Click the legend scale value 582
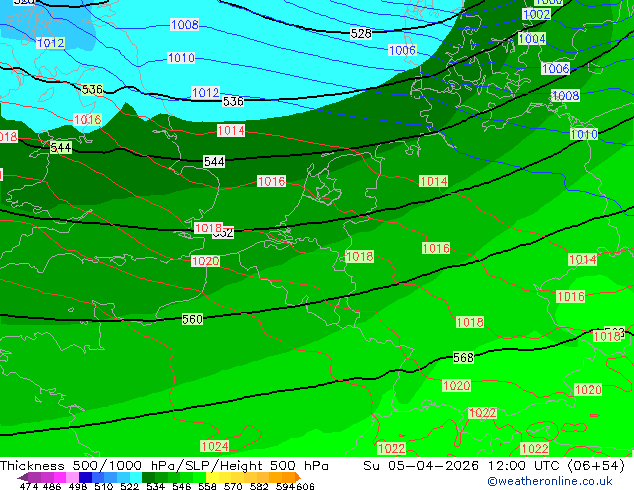The width and height of the screenshot is (634, 490). coord(259,486)
